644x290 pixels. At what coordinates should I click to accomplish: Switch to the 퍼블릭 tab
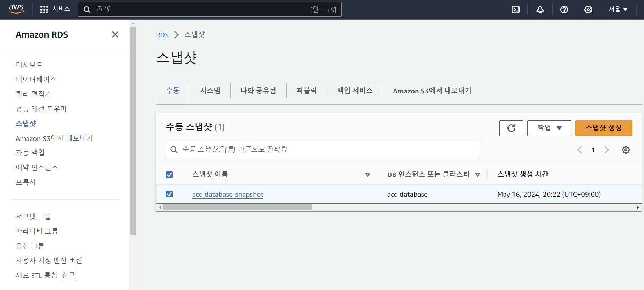point(306,91)
